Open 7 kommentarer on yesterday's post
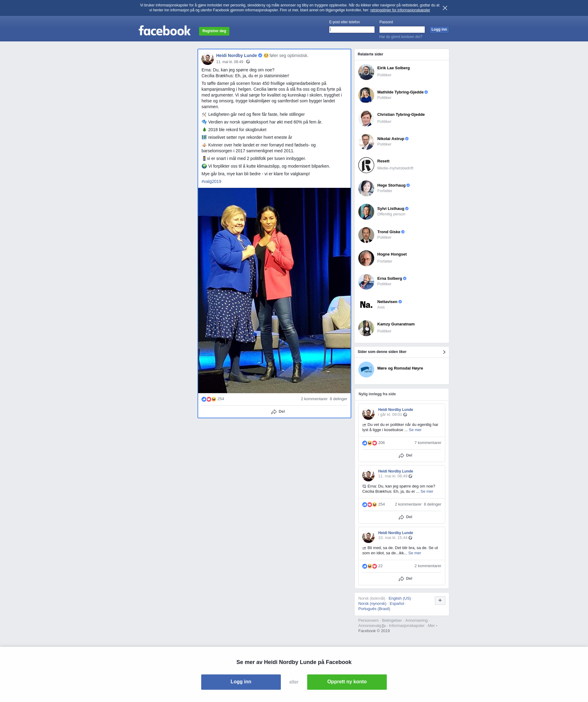This screenshot has height=702, width=588. coord(428,443)
